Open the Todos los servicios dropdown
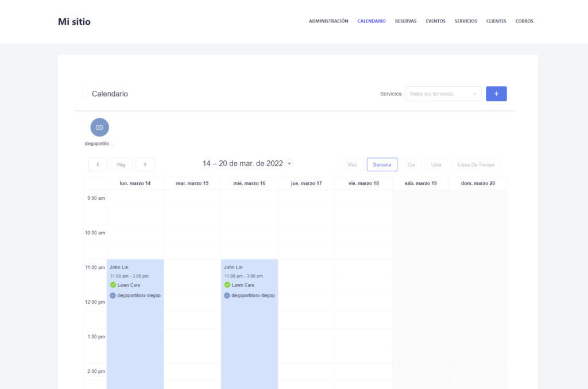 (x=443, y=93)
